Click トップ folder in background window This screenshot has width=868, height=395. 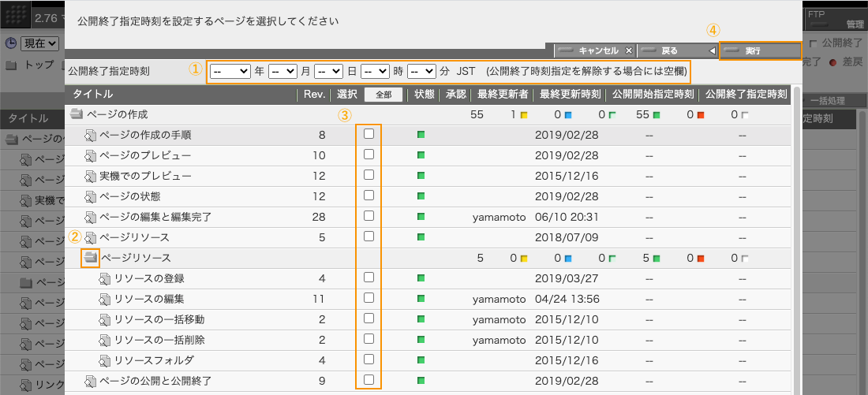point(30,65)
